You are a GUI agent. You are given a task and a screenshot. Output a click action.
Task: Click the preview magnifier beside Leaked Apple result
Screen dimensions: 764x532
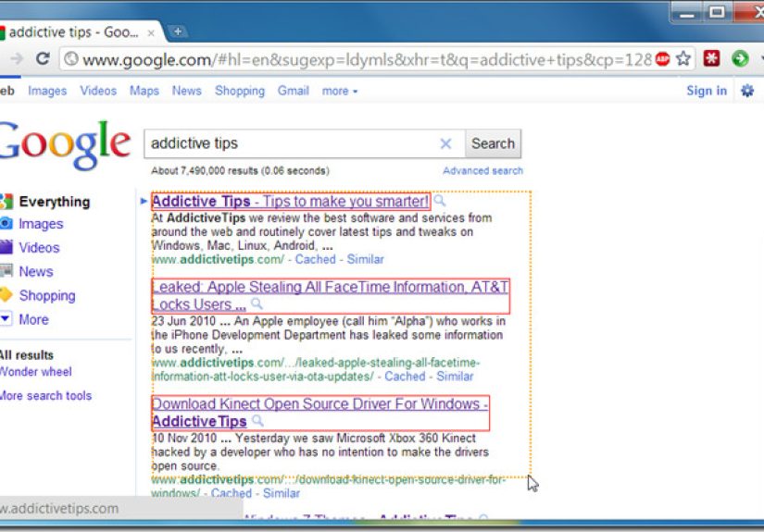click(x=257, y=303)
